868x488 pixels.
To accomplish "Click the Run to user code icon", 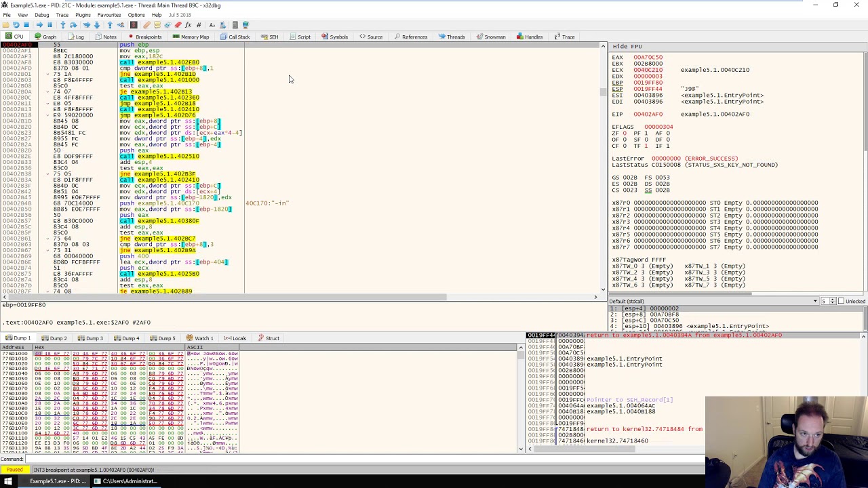I will coord(121,24).
